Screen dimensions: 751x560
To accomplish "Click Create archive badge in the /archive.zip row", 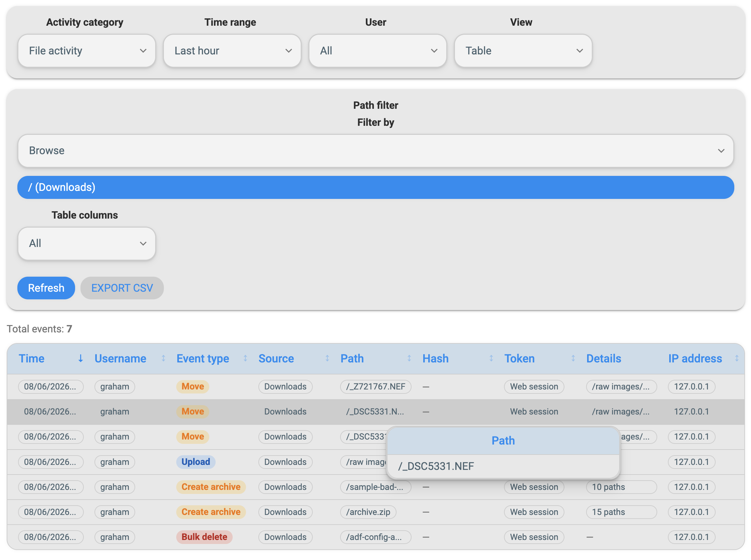I will pos(211,512).
